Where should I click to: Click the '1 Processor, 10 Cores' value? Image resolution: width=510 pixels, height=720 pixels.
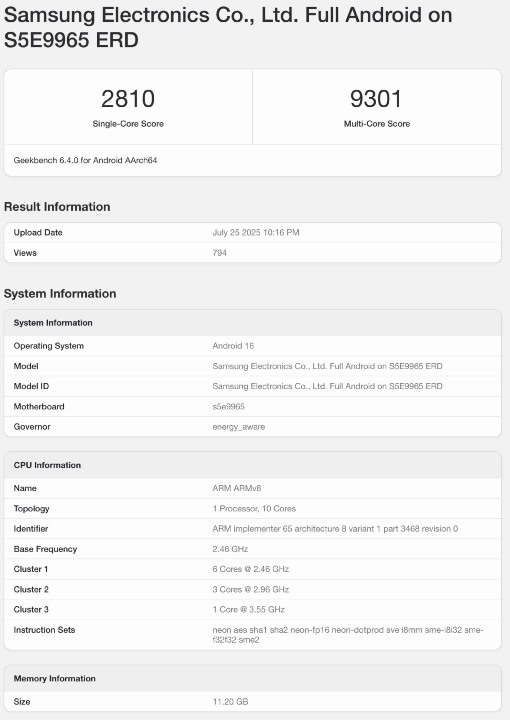coord(254,508)
